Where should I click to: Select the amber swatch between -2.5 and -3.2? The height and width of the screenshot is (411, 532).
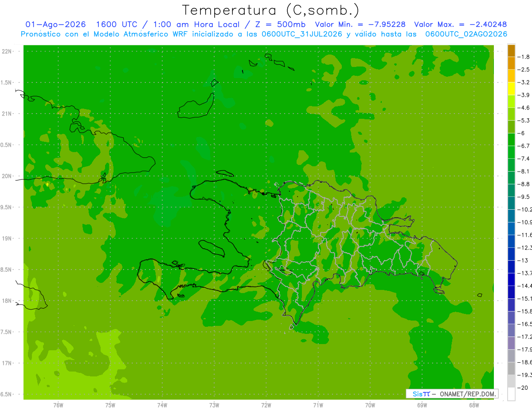click(511, 76)
